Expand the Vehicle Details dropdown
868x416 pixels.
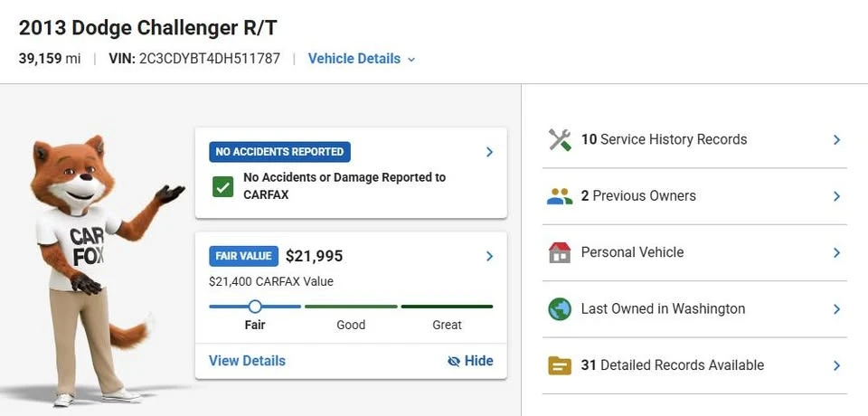click(362, 59)
